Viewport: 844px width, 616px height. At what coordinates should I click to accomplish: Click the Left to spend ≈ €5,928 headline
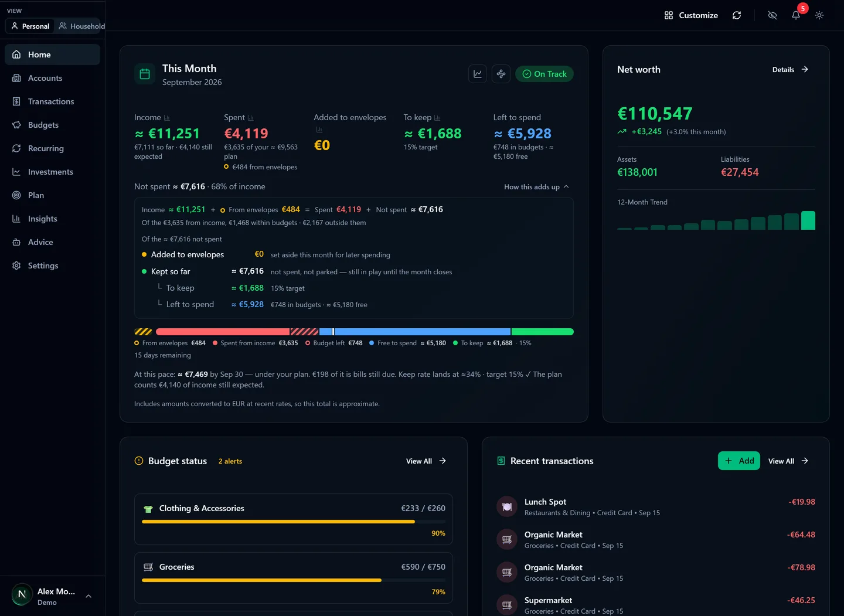(523, 134)
